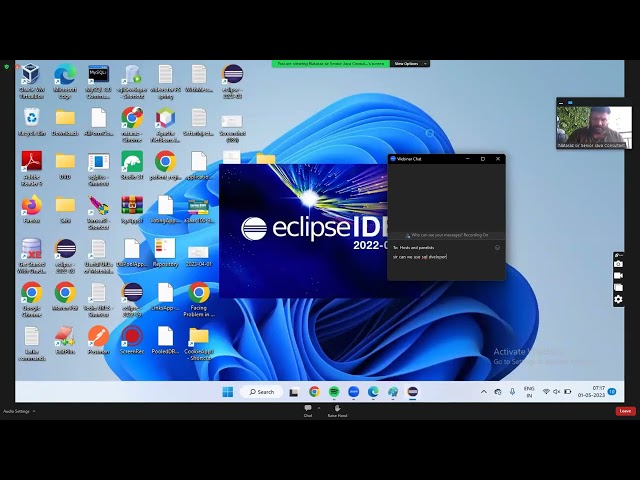This screenshot has width=640, height=480.
Task: Click the ScreenRec screenshot camera icon
Action: pyautogui.click(x=618, y=264)
